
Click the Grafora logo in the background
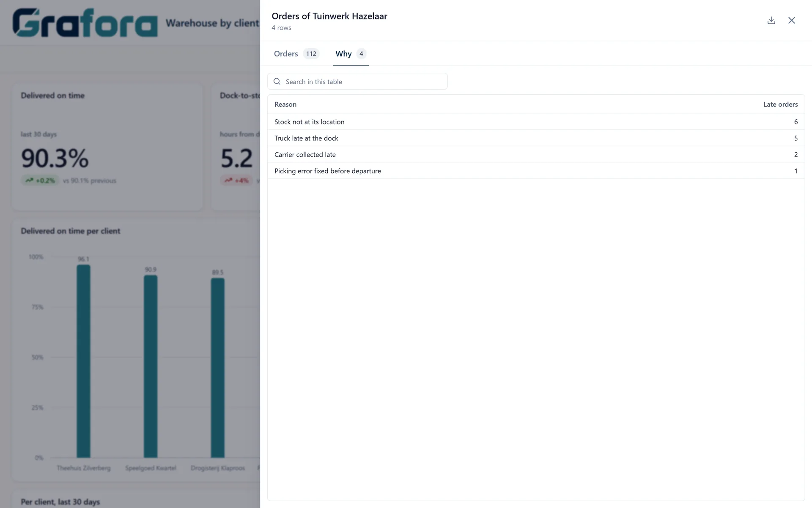click(85, 23)
